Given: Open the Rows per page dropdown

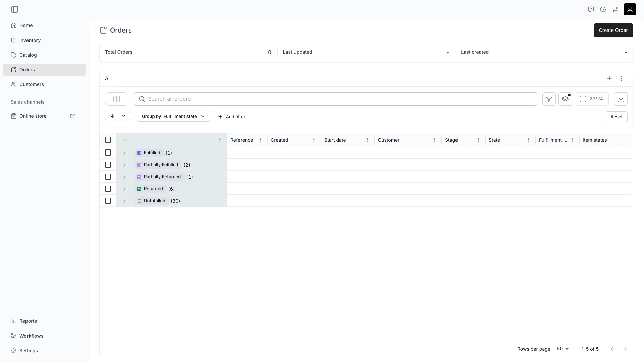Looking at the screenshot, I should [x=563, y=349].
